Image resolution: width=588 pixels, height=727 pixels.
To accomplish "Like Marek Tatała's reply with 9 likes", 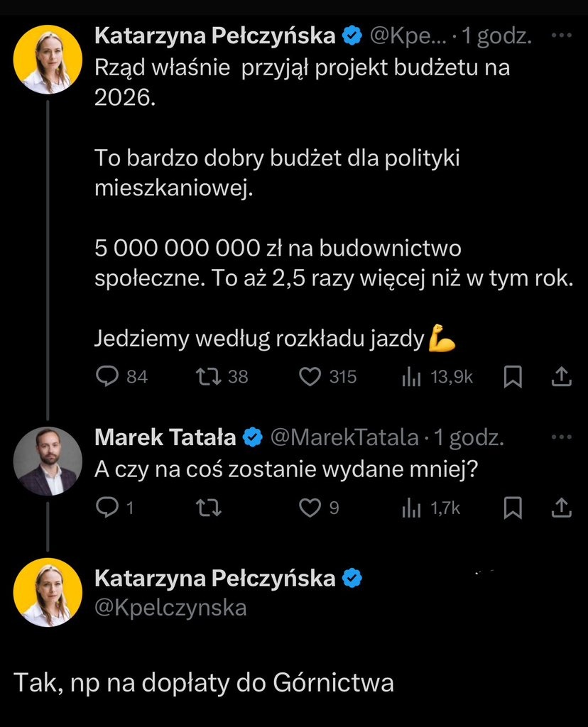I will [x=310, y=507].
